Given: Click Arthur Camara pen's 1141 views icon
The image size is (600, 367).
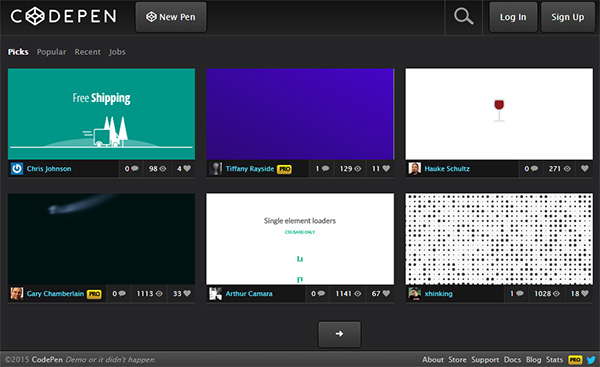Looking at the screenshot, I should (358, 294).
